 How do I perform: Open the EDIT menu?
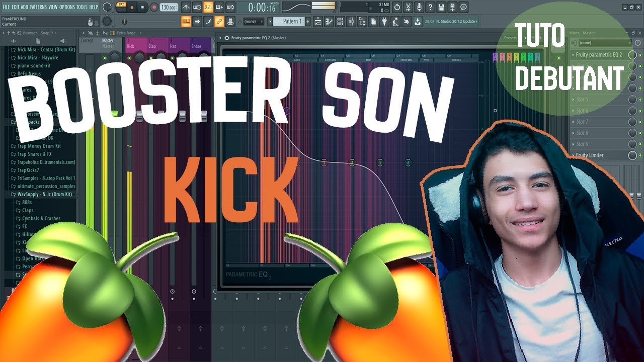[x=15, y=7]
